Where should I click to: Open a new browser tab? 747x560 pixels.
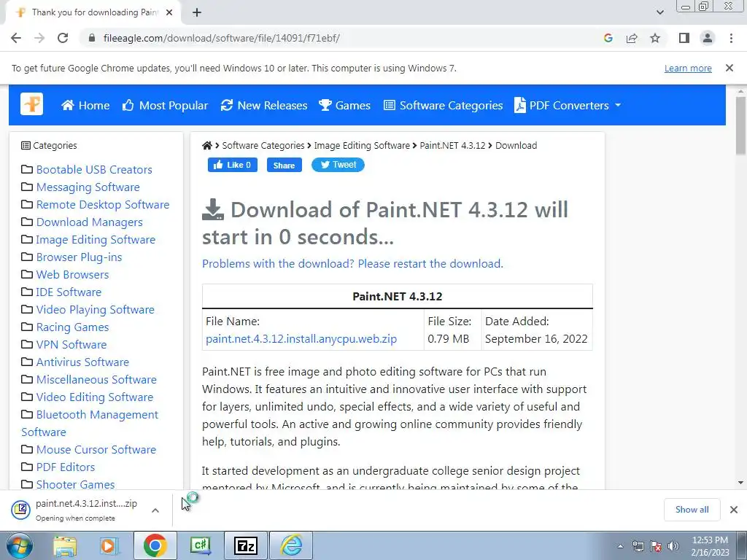tap(197, 12)
